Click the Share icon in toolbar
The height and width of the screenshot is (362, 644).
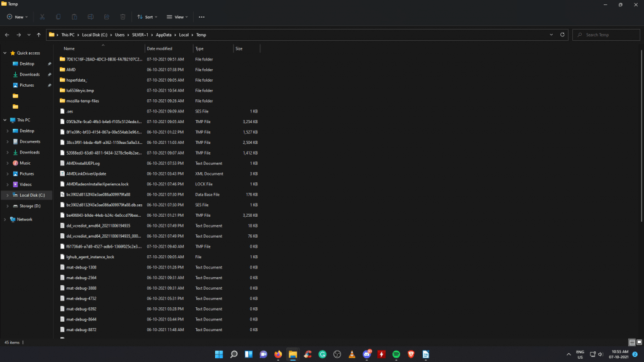[106, 17]
